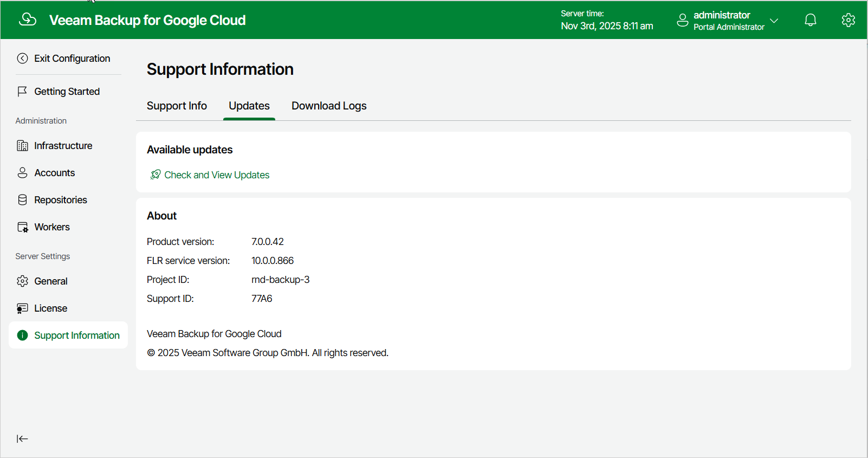Click the Exit Configuration back arrow icon
Image resolution: width=868 pixels, height=458 pixels.
(x=22, y=59)
